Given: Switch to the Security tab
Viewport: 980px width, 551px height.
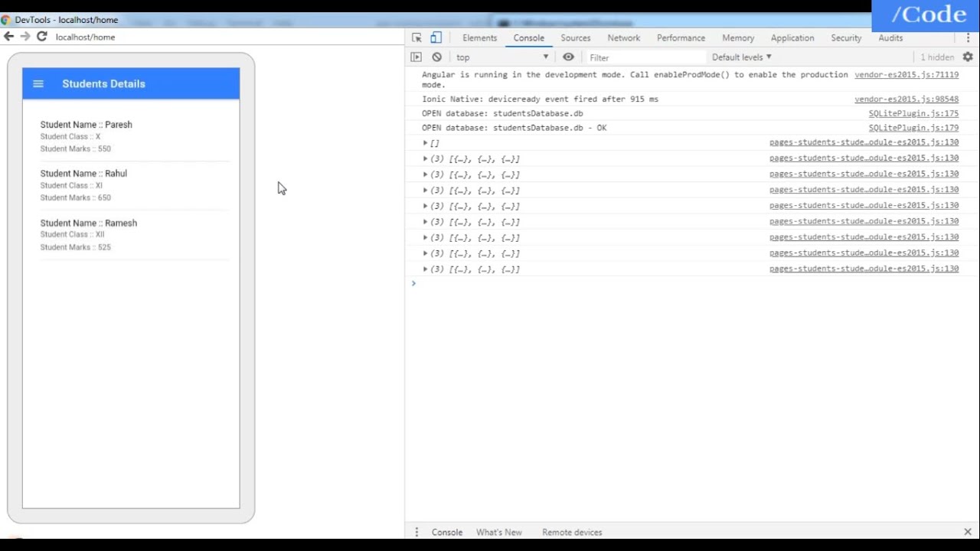Looking at the screenshot, I should point(846,37).
